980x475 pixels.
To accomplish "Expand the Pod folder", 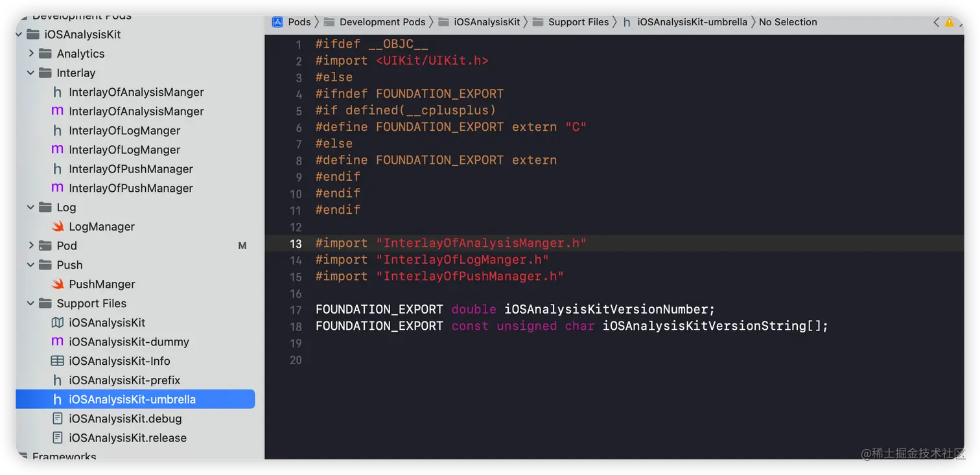I will [x=31, y=246].
